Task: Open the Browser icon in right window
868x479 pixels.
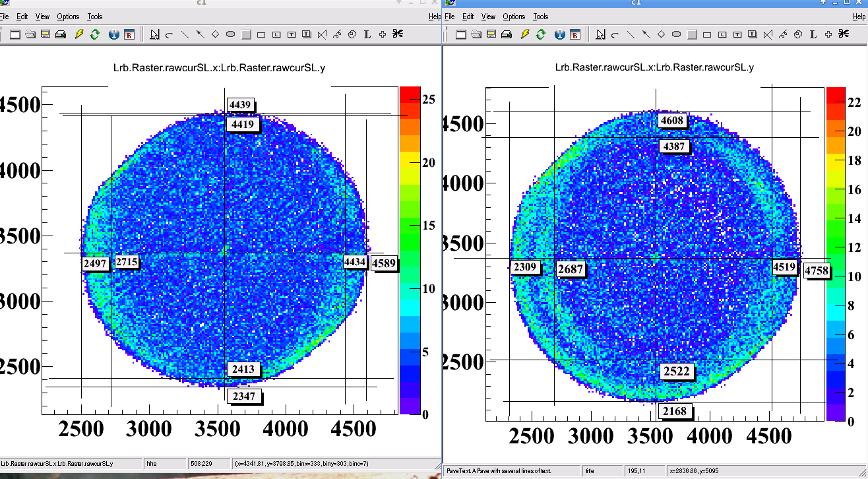Action: 575,34
